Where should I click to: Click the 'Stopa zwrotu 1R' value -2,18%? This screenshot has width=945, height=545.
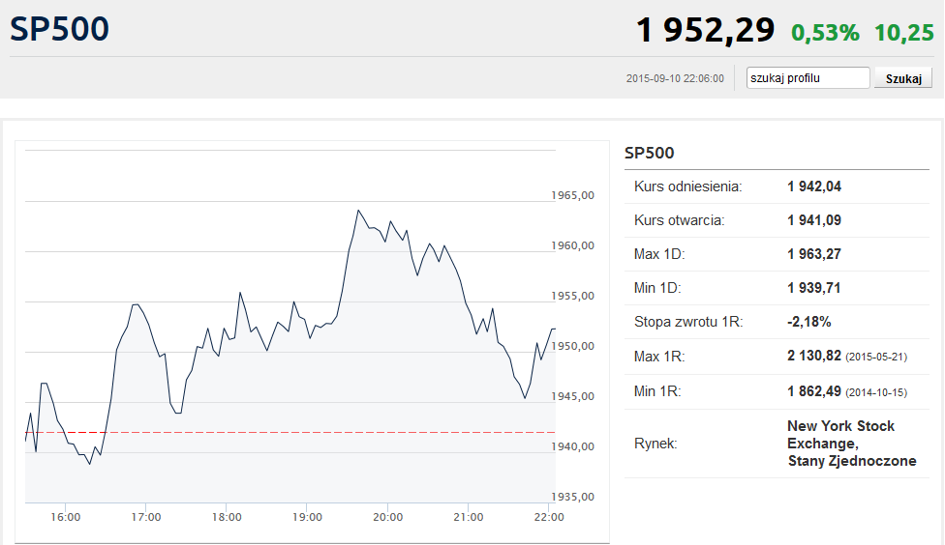point(809,322)
